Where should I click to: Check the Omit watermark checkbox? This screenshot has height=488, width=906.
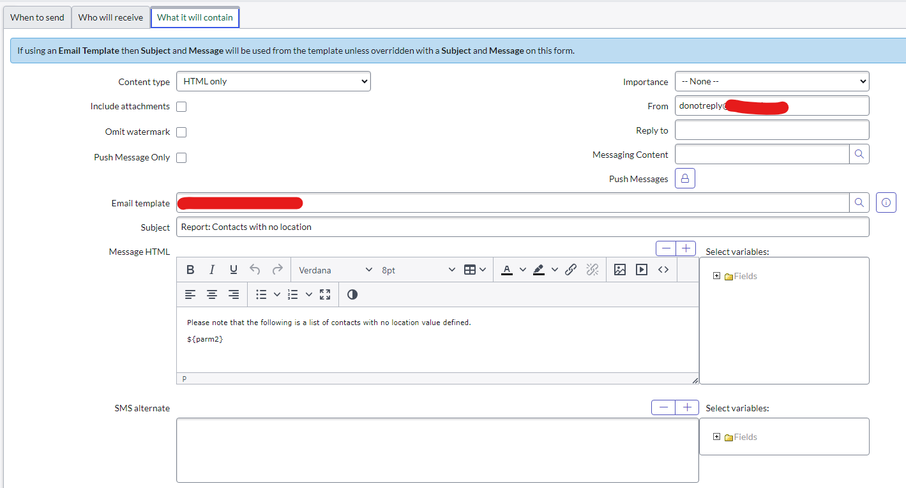(182, 132)
